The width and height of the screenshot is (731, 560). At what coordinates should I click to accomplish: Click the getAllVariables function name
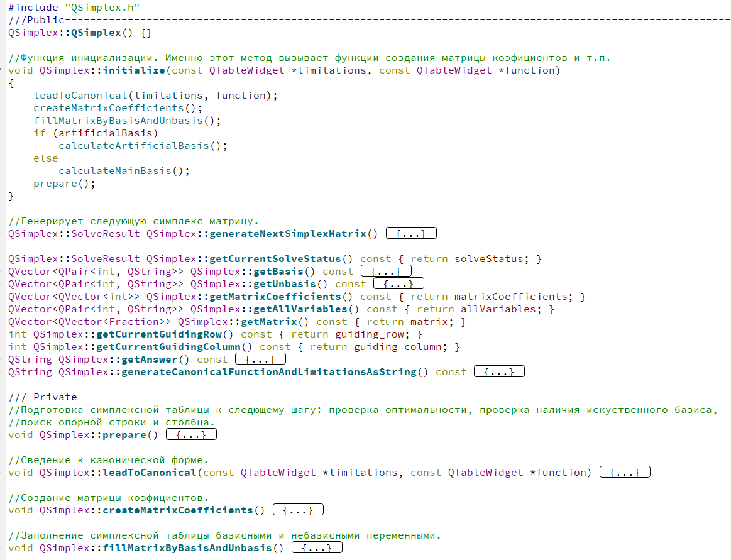click(278, 309)
